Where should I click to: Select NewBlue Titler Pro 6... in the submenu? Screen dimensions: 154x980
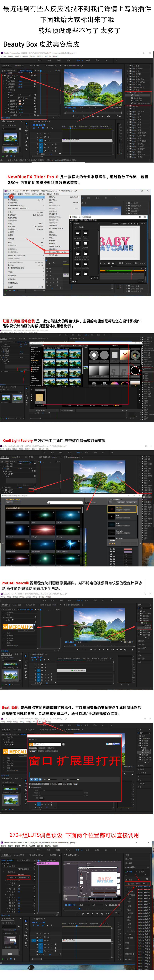(x=58, y=252)
